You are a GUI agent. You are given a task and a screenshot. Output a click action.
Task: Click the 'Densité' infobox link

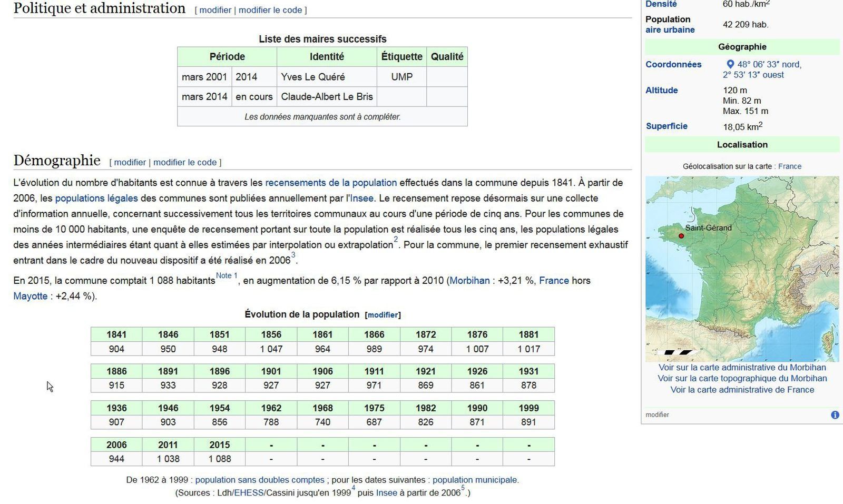coord(661,4)
